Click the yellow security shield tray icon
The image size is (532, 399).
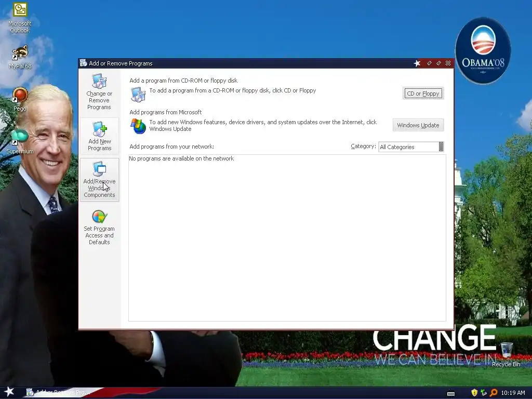point(474,393)
